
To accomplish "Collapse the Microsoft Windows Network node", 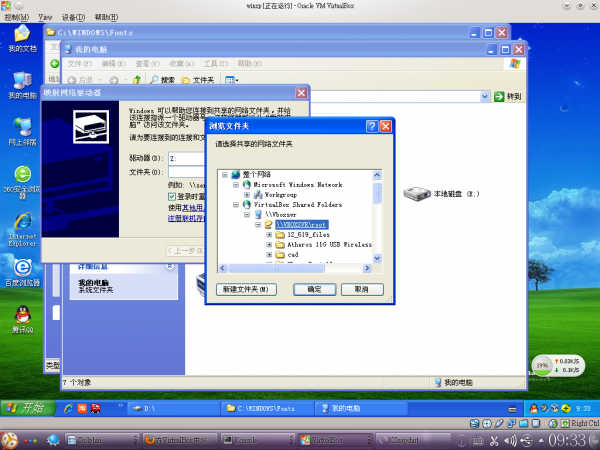I will 236,185.
